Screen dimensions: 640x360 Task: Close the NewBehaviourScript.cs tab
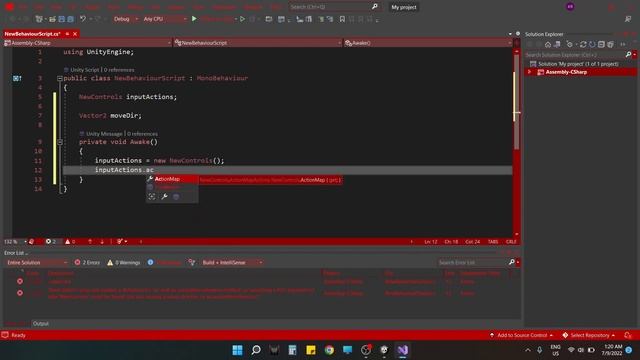75,34
